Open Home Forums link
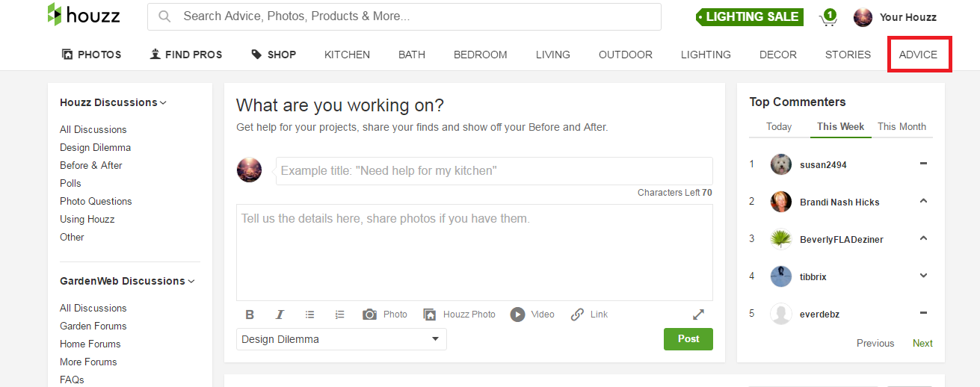980x387 pixels. [x=90, y=344]
